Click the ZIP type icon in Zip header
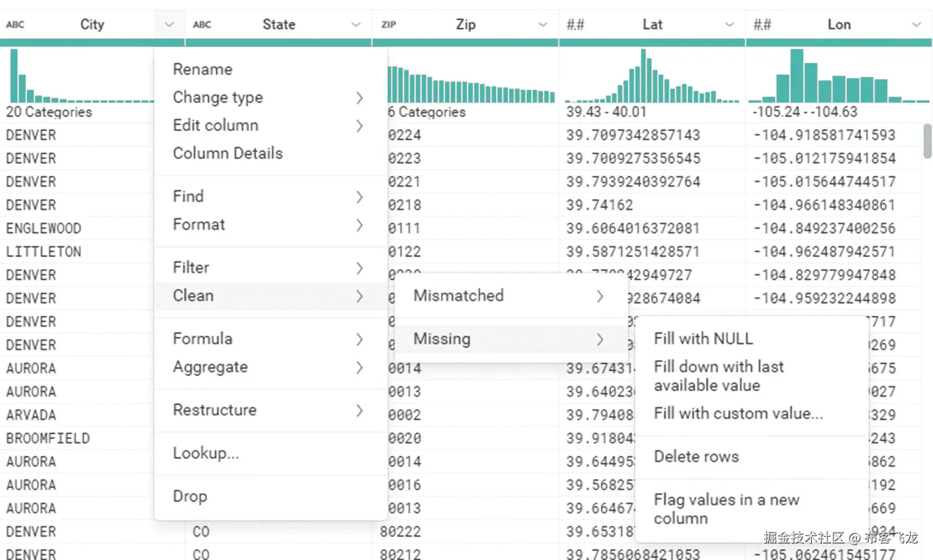The width and height of the screenshot is (933, 560). [388, 24]
